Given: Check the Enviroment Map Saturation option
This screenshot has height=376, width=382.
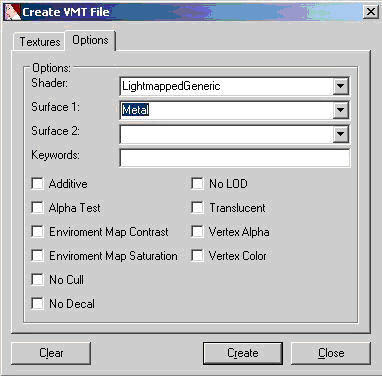Looking at the screenshot, I should click(37, 256).
